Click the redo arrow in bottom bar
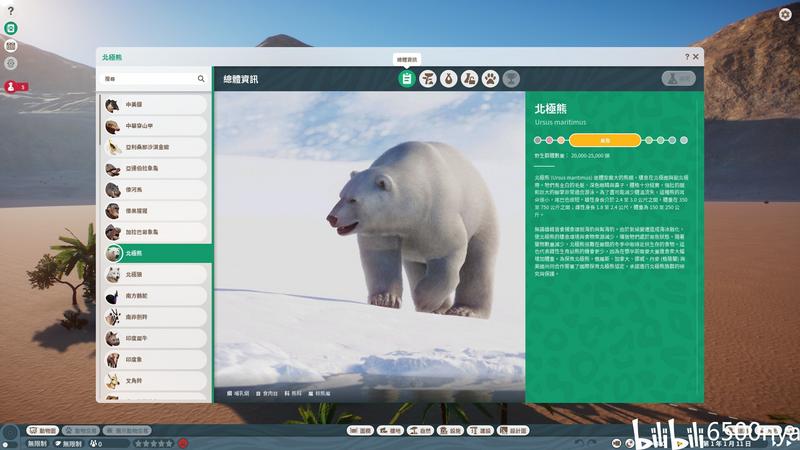The image size is (800, 450). tap(592, 443)
